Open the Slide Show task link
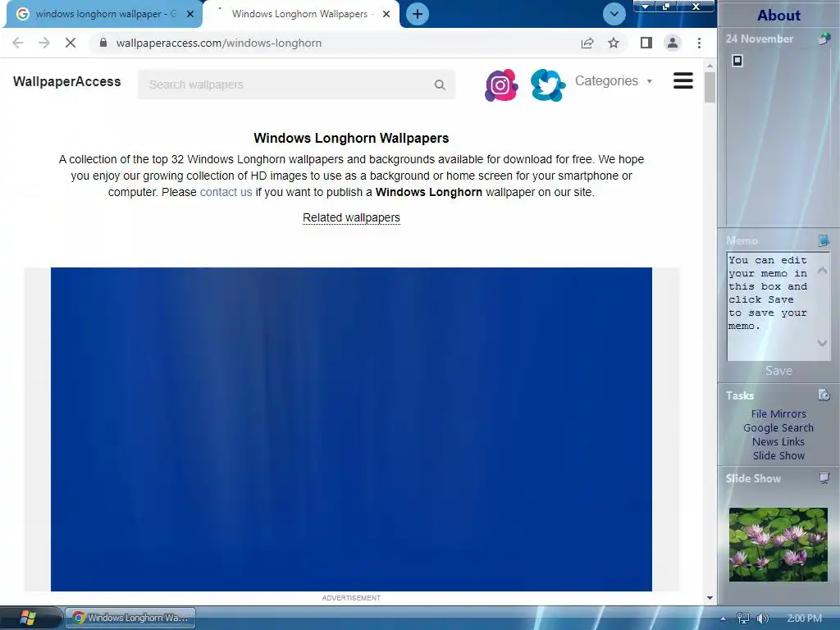The width and height of the screenshot is (840, 630). tap(778, 455)
